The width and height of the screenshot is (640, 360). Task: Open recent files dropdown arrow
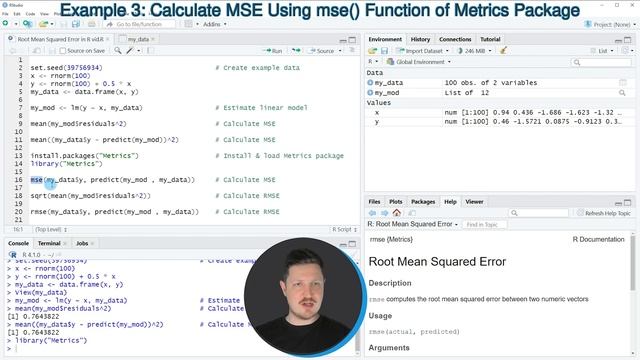click(x=52, y=24)
